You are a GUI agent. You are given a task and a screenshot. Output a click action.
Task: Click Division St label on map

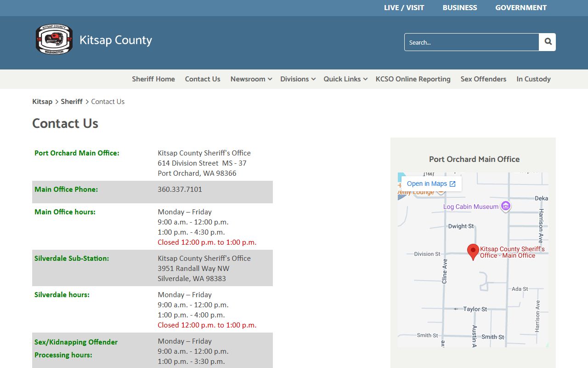click(427, 254)
